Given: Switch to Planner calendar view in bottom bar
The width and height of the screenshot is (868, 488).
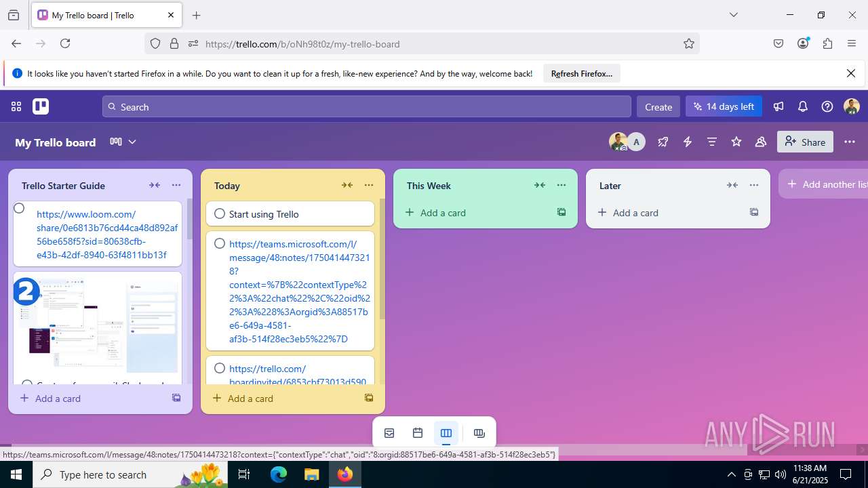Looking at the screenshot, I should [x=418, y=433].
